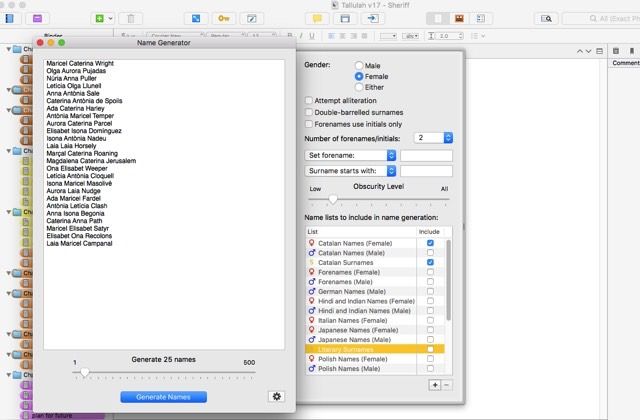Toggle italic in the format bar
Viewport: 640px width, 420px height.
[301, 36]
